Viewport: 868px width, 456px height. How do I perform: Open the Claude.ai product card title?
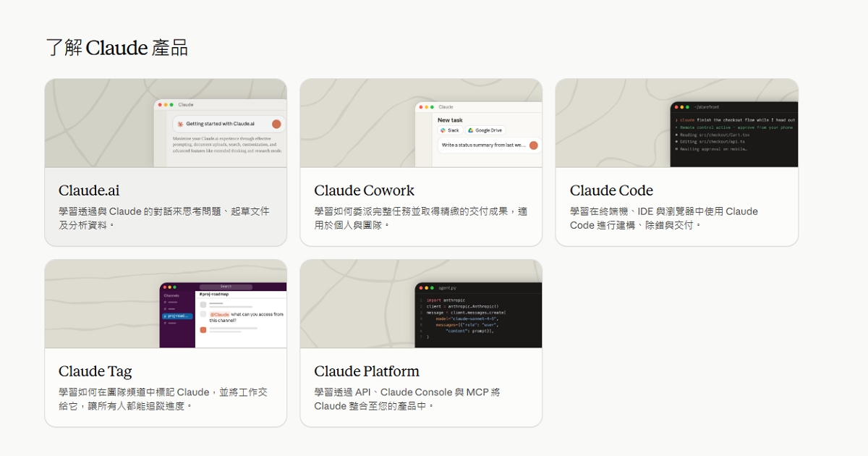click(89, 190)
